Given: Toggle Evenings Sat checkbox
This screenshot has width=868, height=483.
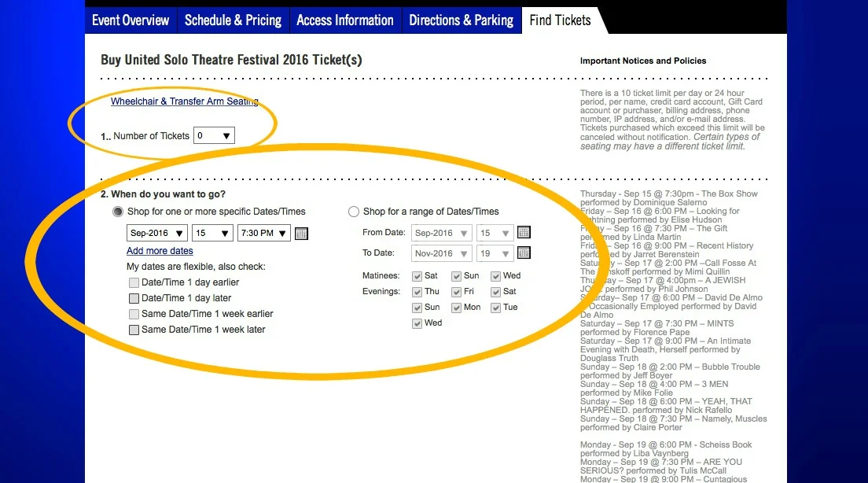Looking at the screenshot, I should [x=496, y=292].
